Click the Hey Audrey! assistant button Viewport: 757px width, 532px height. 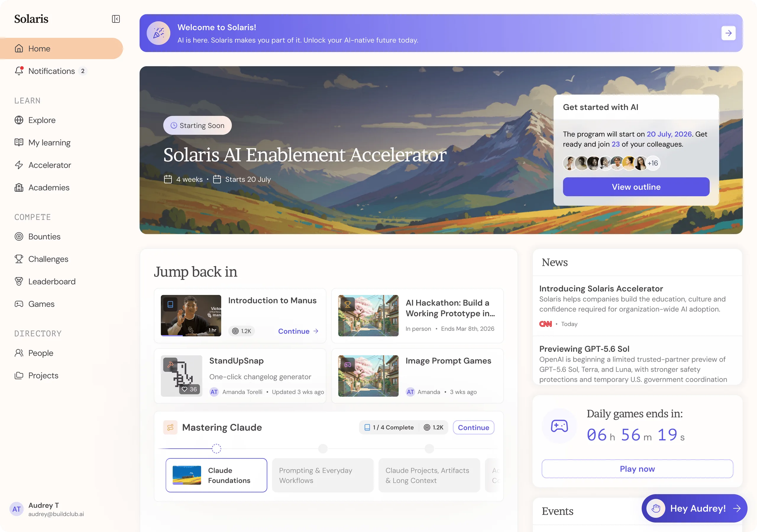point(694,508)
